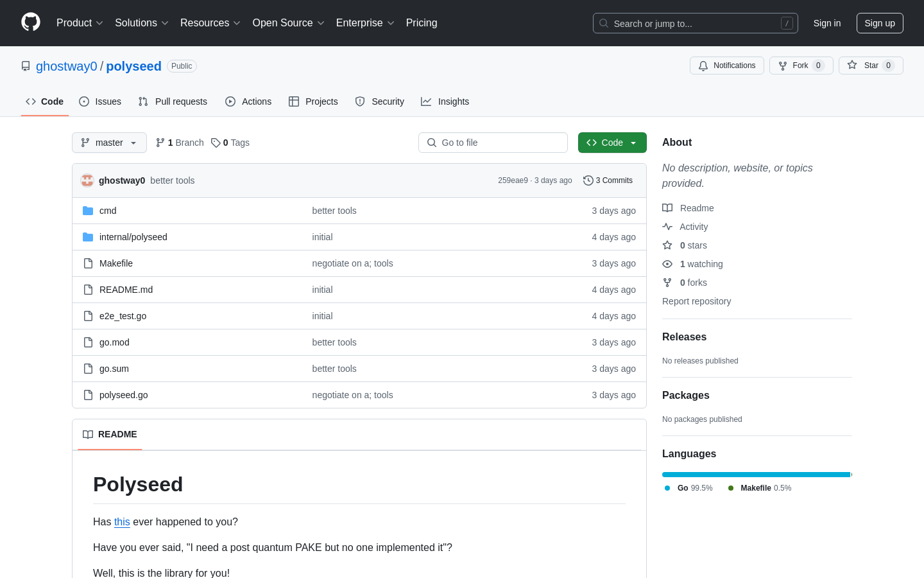The image size is (924, 578).
Task: Click the Fork button
Action: pos(801,66)
